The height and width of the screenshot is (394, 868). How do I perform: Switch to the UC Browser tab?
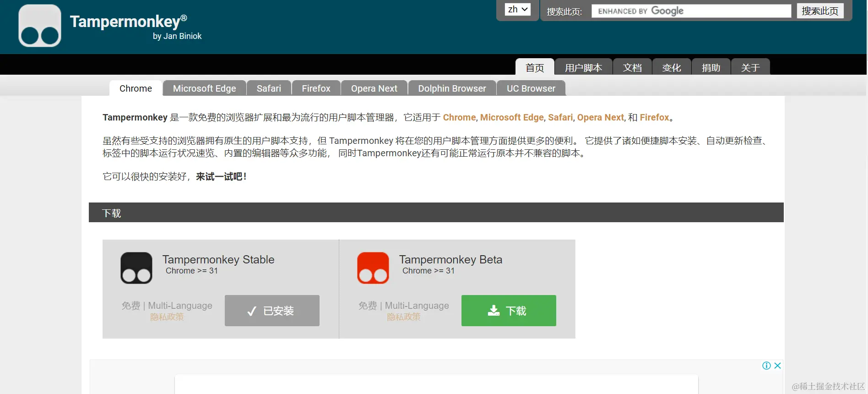(531, 88)
